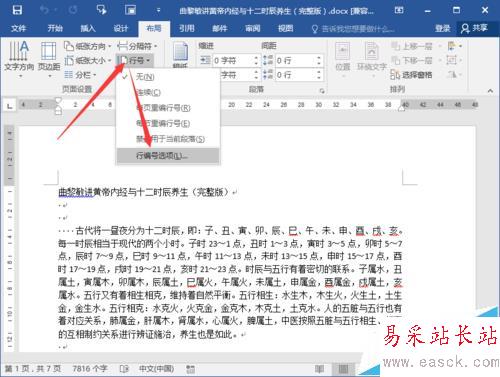This screenshot has height=377, width=500.
Task: Open the 纸张方向 orientation dropdown
Action: pyautogui.click(x=88, y=46)
